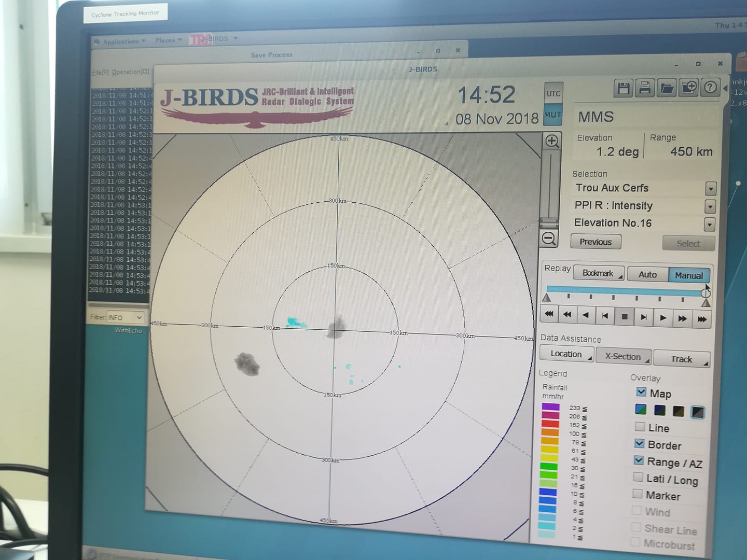The width and height of the screenshot is (747, 560).
Task: Click the zoom slider handle beside radar map
Action: point(549,223)
